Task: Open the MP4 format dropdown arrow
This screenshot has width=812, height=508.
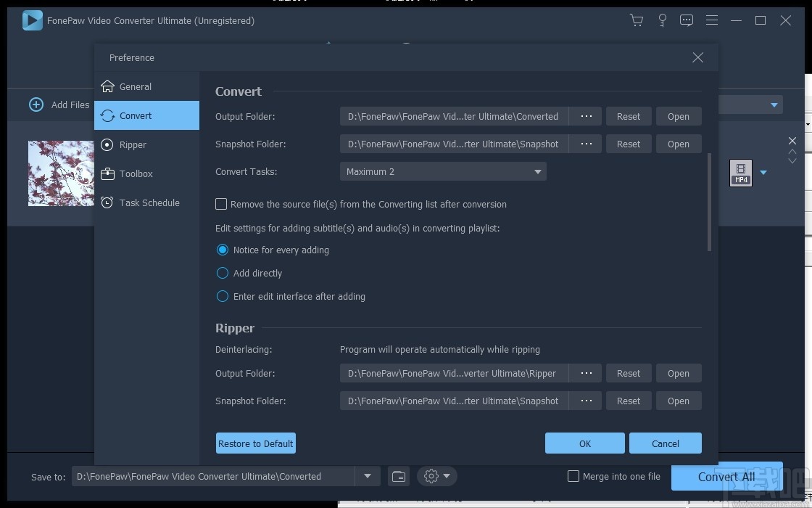Action: click(763, 173)
